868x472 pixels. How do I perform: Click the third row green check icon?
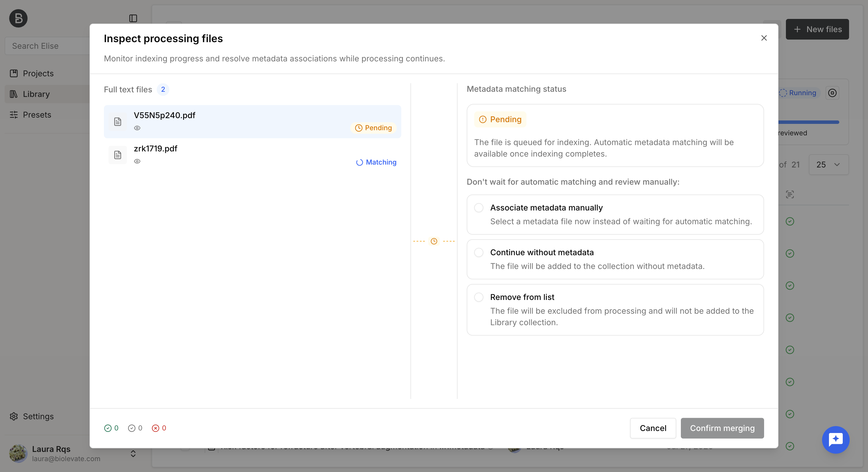click(790, 286)
